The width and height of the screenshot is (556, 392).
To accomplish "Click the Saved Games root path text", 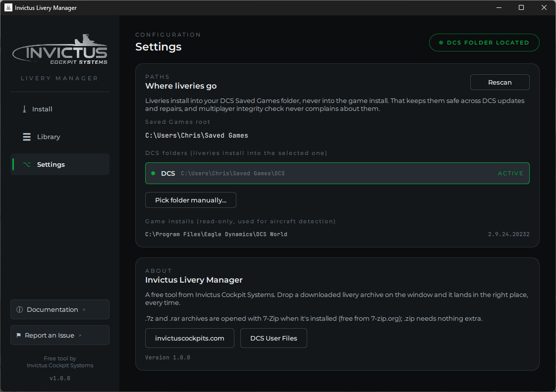I will pos(196,135).
